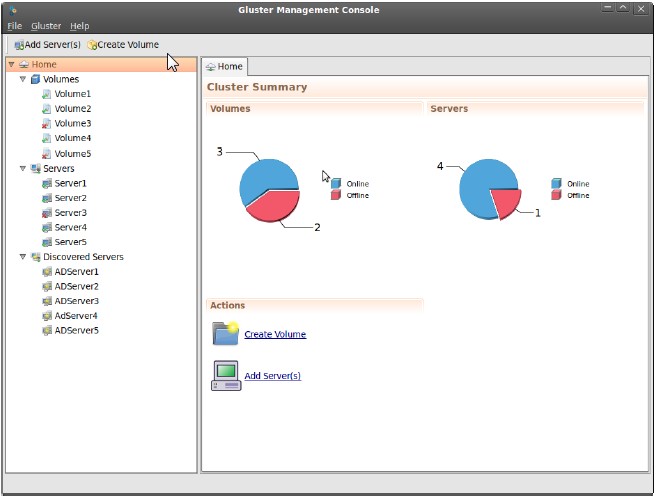
Task: Click the Create Volume link
Action: pyautogui.click(x=275, y=335)
